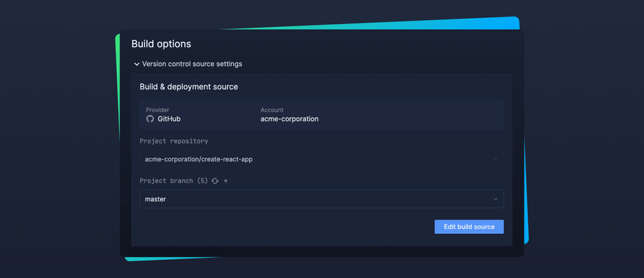
Task: Click the Project branch (5) label
Action: 174,181
